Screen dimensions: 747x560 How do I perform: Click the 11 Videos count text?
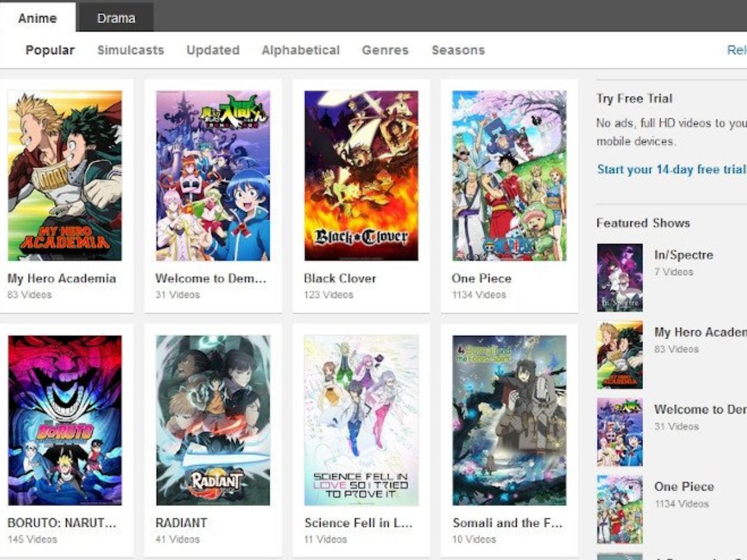(x=326, y=539)
